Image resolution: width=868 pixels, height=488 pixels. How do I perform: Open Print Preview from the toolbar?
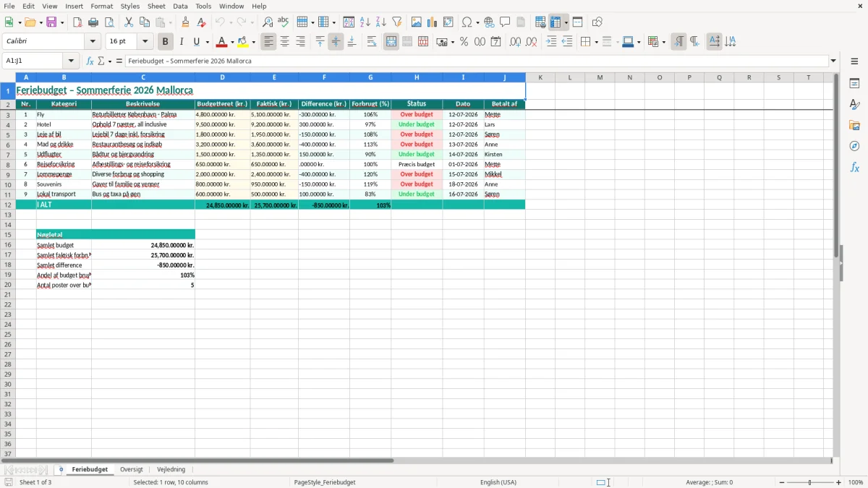109,22
